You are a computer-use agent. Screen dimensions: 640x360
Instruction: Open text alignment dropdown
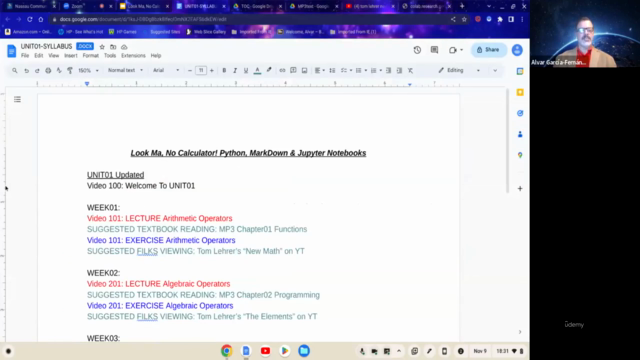point(320,71)
